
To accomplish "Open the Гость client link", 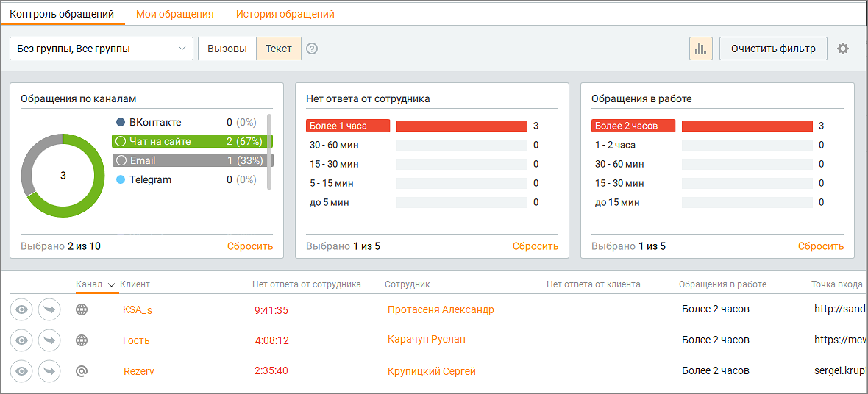I will pyautogui.click(x=136, y=340).
